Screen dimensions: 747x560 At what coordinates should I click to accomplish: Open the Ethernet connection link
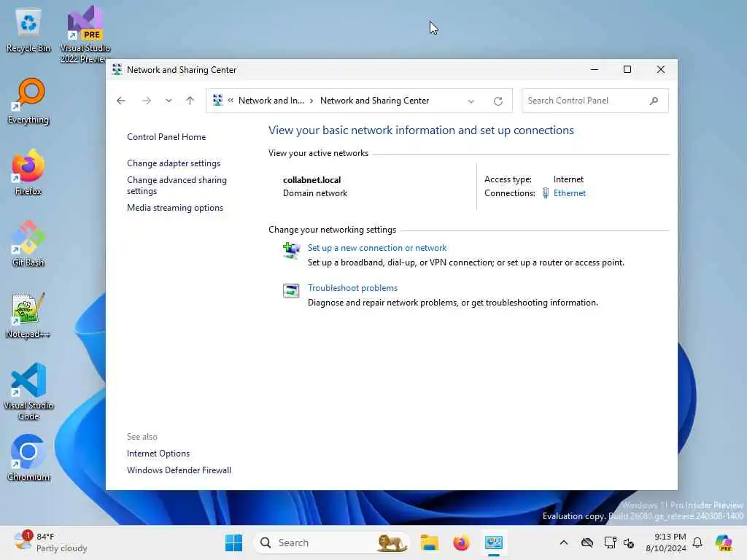point(570,193)
